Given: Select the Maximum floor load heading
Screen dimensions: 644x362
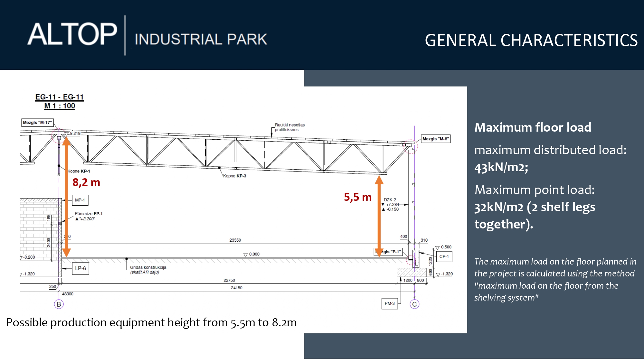Looking at the screenshot, I should tap(533, 127).
